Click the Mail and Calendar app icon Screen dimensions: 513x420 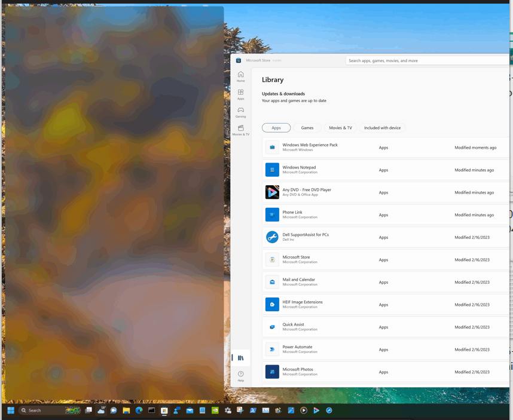[272, 282]
